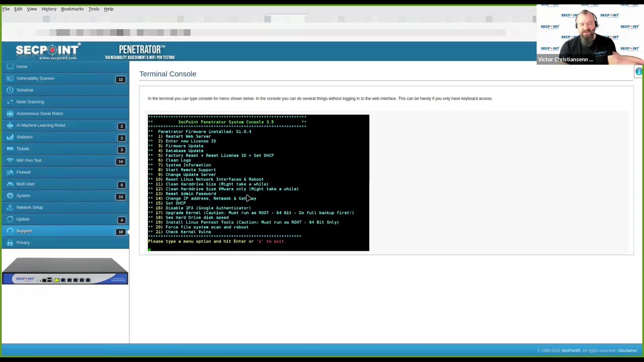Open the History menu
The image size is (644, 362).
point(49,9)
